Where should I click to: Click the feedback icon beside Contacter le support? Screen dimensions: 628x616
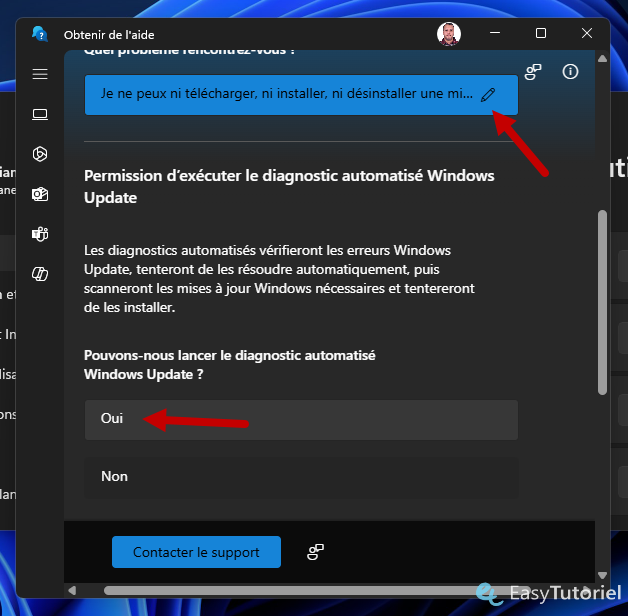tap(316, 552)
